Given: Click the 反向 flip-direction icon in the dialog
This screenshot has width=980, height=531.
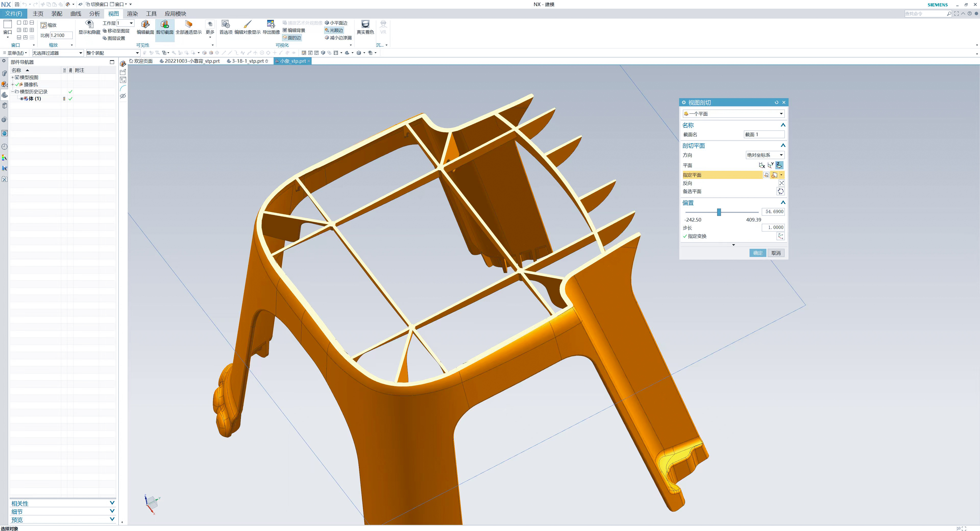Looking at the screenshot, I should tap(781, 183).
